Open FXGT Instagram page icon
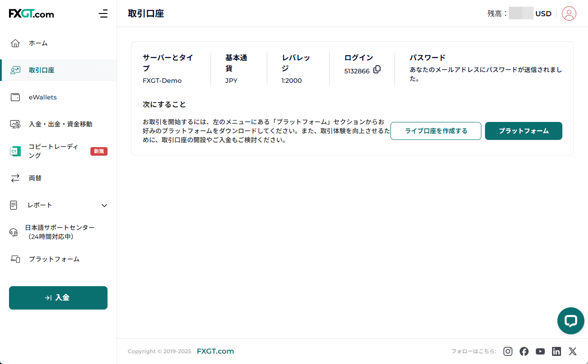Image resolution: width=588 pixels, height=364 pixels. (508, 351)
